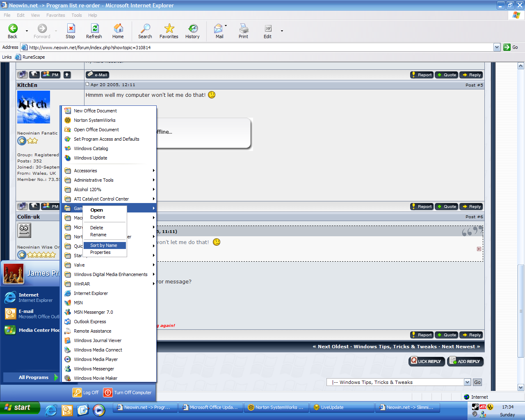Click Internet Explorer quick launch icon
The height and width of the screenshot is (420, 525).
click(51, 410)
